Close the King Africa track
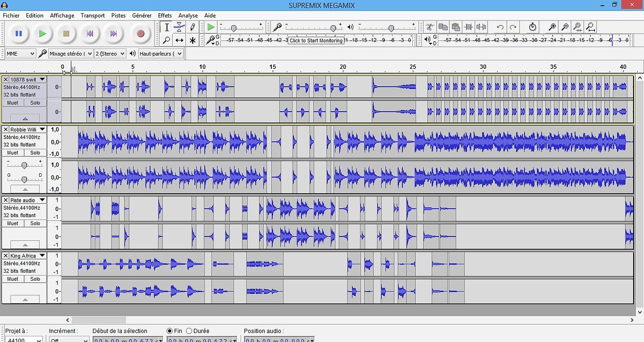Image resolution: width=644 pixels, height=342 pixels. (6, 256)
